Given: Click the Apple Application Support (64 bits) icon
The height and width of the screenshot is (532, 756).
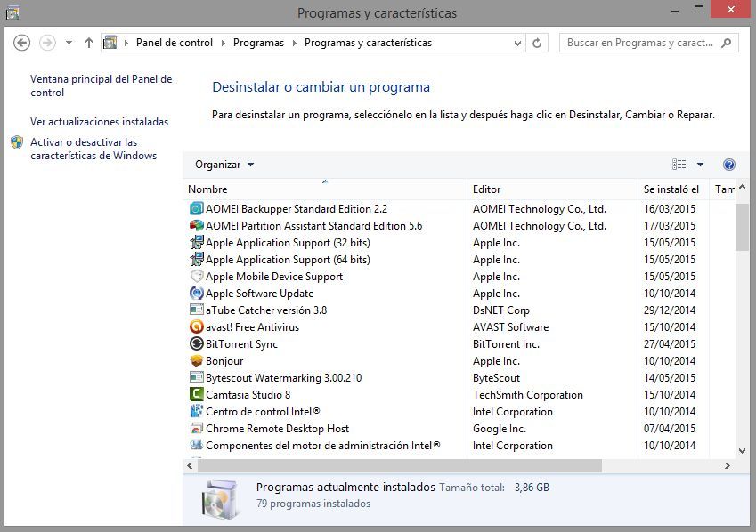Looking at the screenshot, I should tap(196, 259).
